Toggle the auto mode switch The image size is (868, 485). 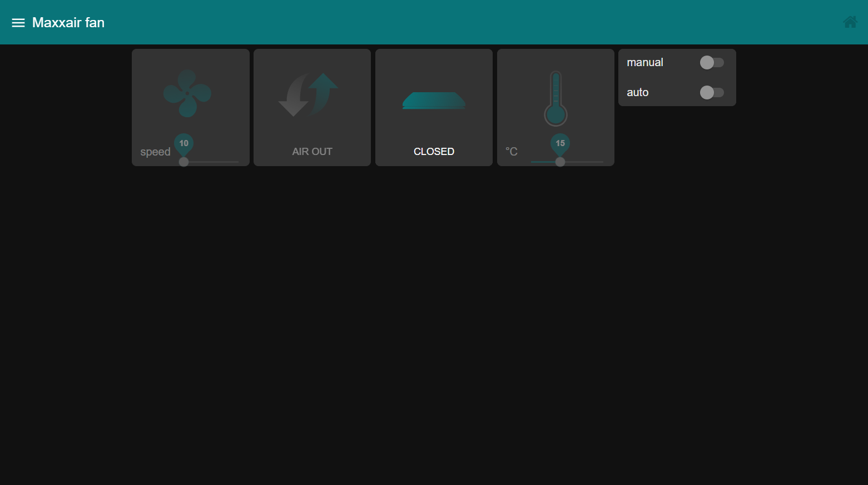712,92
